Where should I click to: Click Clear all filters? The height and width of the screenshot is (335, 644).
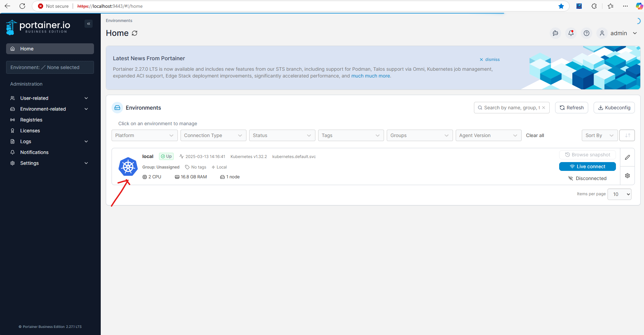click(535, 135)
